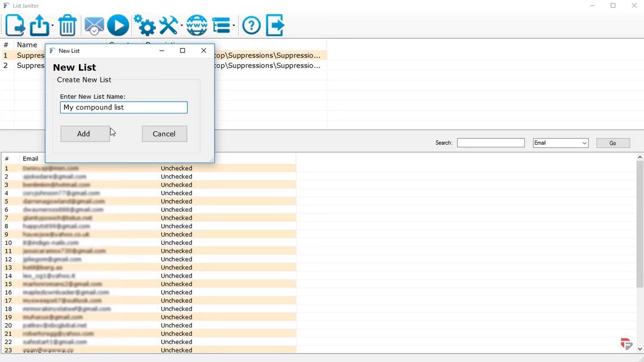Click the wrench and hammer tools icon
This screenshot has width=644, height=362.
pyautogui.click(x=169, y=25)
